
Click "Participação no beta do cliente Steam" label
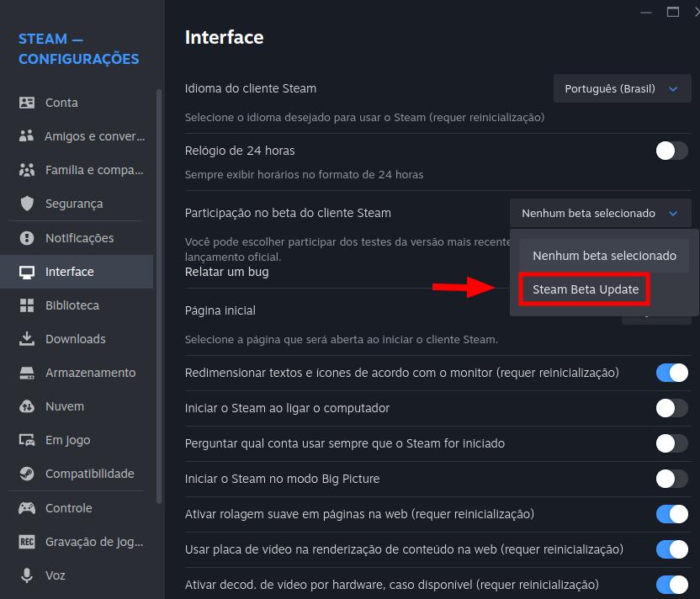[x=288, y=213]
